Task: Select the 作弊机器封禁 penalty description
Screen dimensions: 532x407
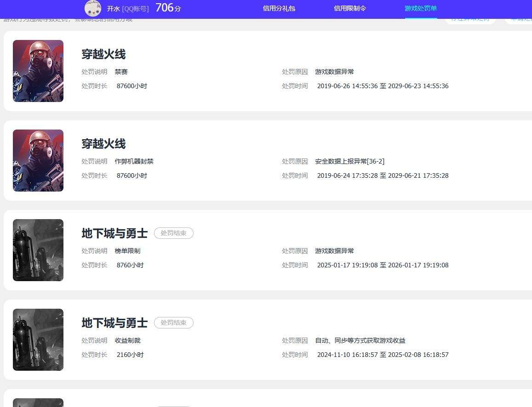Action: coord(134,161)
